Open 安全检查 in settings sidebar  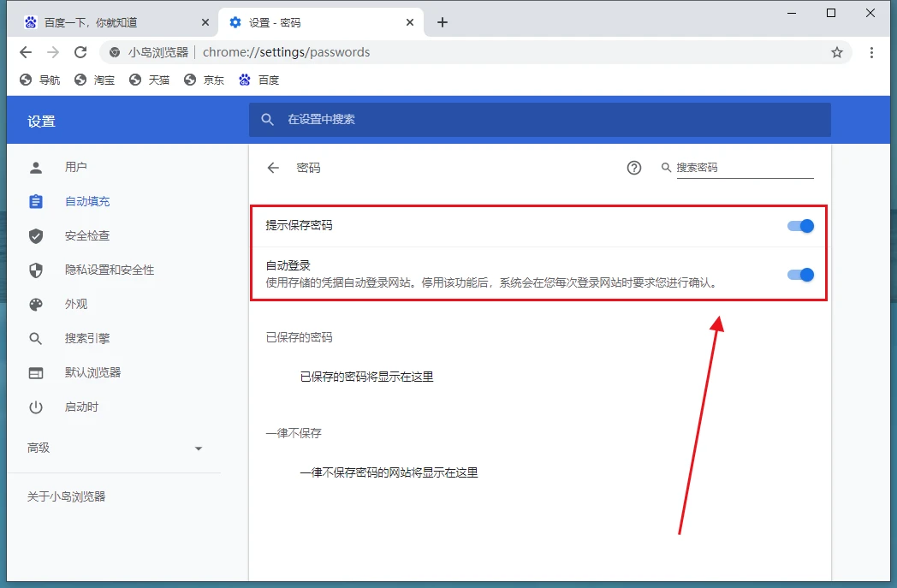coord(87,235)
